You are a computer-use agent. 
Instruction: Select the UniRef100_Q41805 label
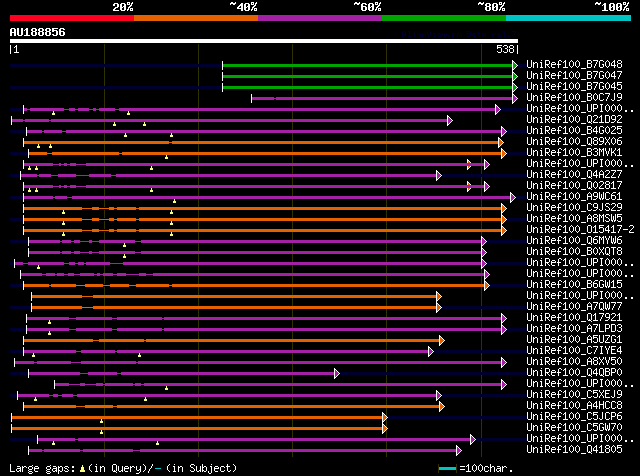pos(574,450)
